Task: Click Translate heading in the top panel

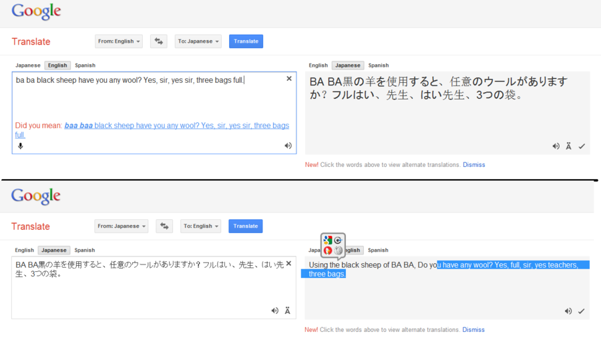Action: [31, 41]
